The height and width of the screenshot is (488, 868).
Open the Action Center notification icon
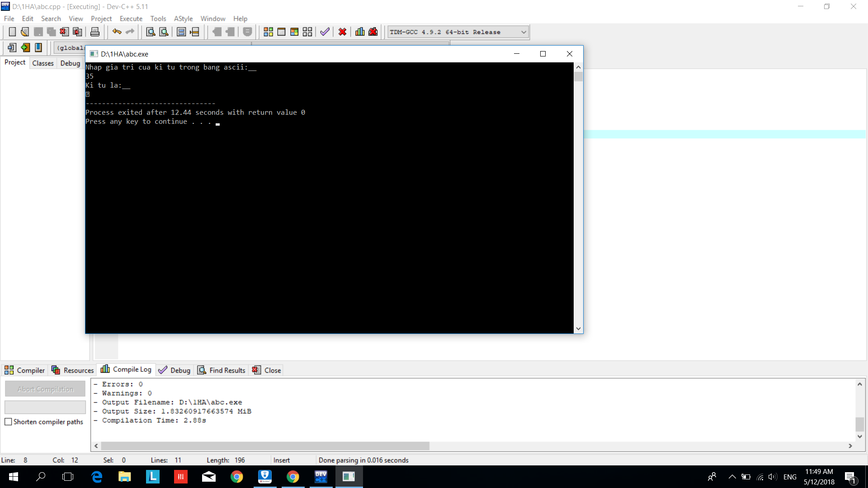click(850, 477)
